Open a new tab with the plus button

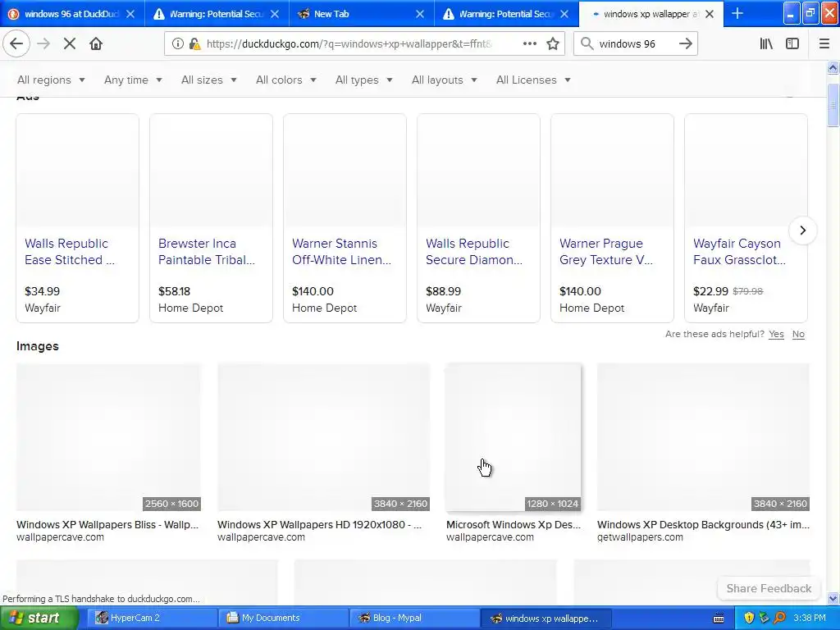[737, 13]
